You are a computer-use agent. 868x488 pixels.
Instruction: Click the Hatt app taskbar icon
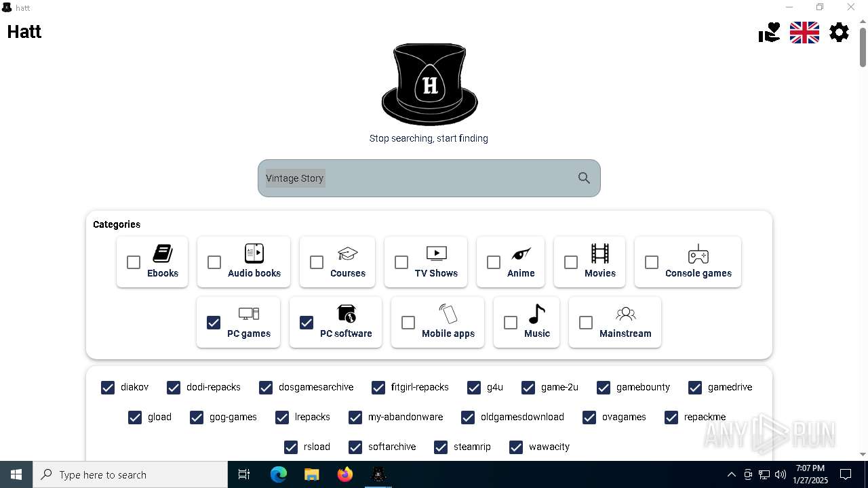[378, 474]
